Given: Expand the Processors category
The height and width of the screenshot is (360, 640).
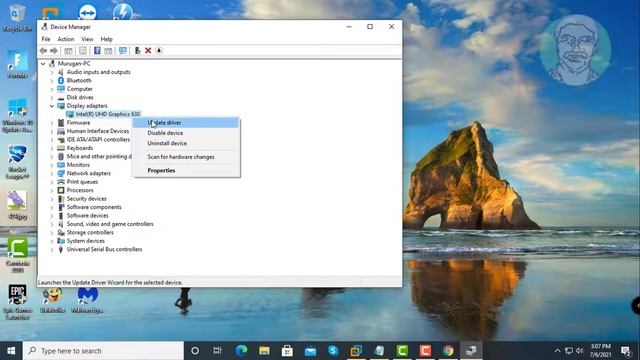Looking at the screenshot, I should 52,190.
